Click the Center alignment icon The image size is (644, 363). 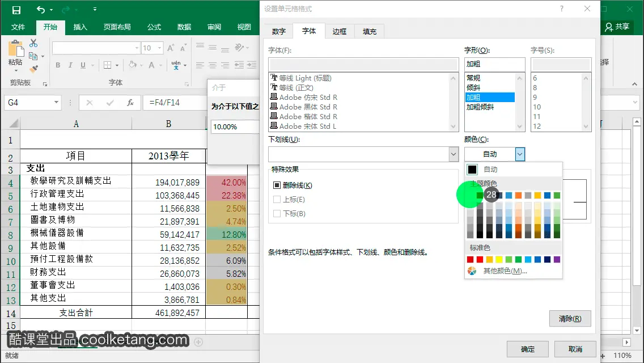[213, 65]
